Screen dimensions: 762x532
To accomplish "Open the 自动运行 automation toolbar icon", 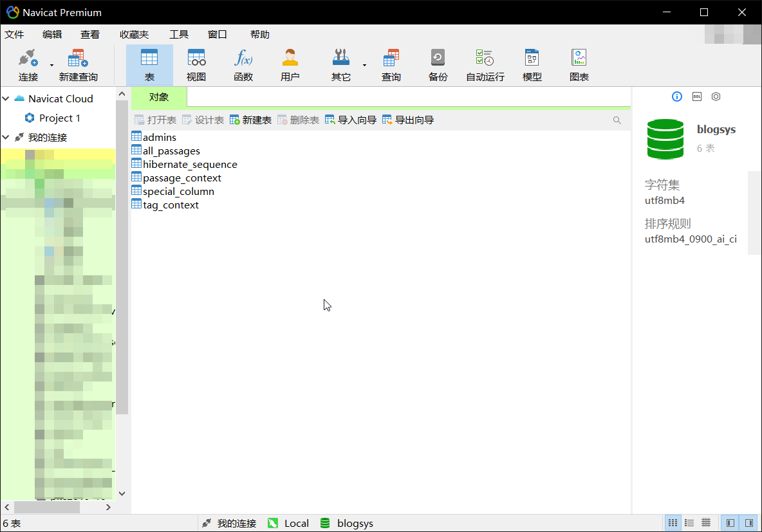I will (485, 64).
